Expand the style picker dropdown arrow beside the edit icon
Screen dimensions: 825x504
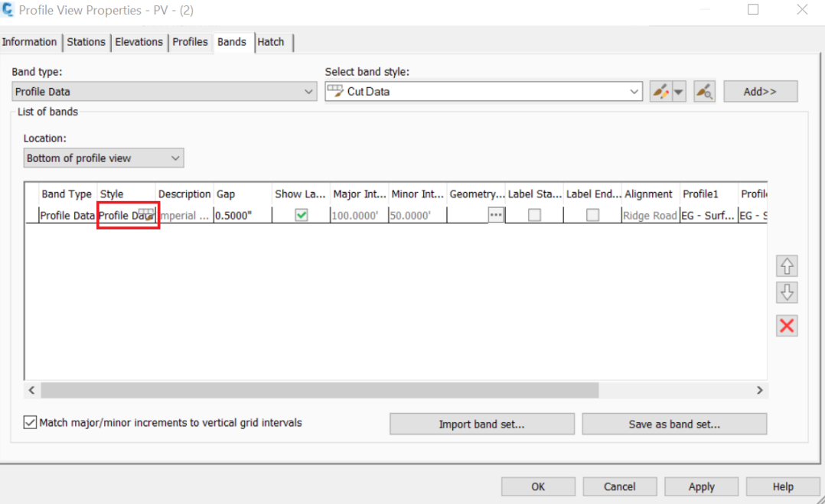point(678,91)
